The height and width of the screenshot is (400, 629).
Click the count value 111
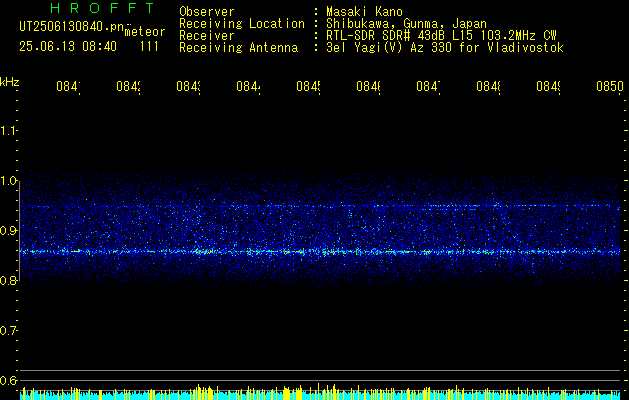149,47
